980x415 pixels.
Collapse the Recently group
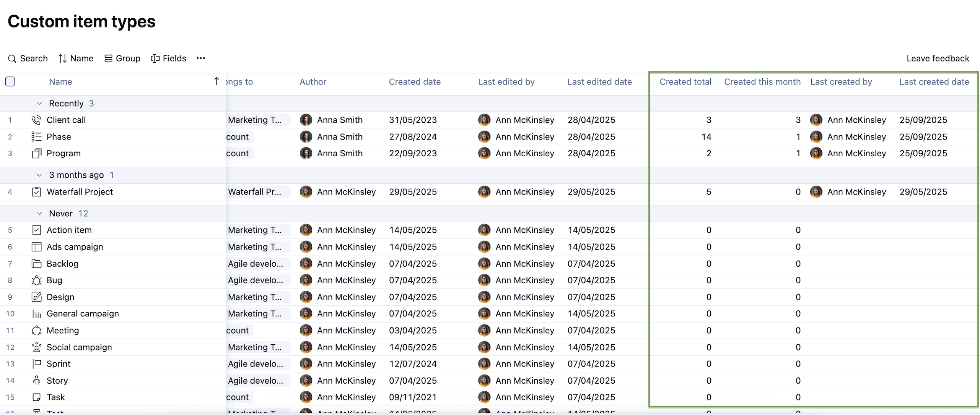point(39,104)
